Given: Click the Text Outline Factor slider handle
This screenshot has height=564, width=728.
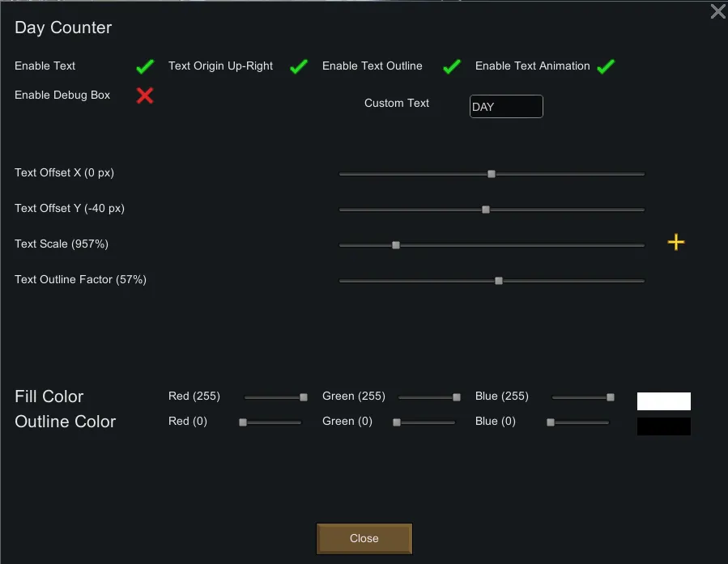Looking at the screenshot, I should (499, 281).
